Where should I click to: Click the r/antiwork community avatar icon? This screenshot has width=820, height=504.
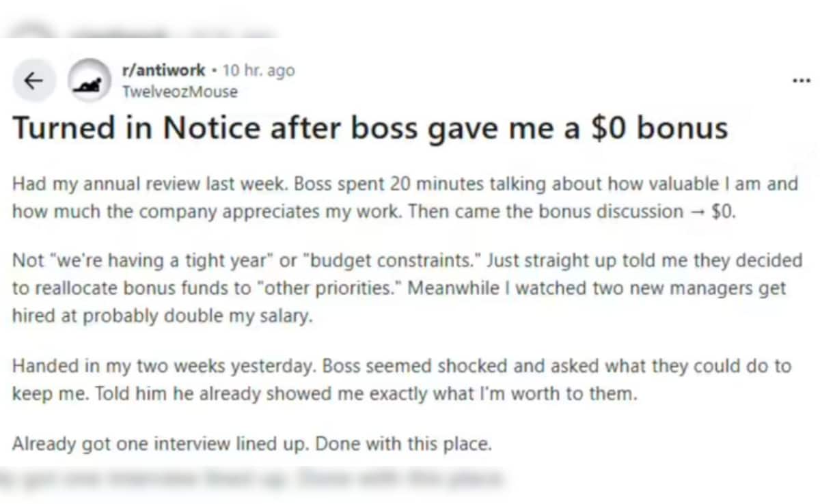[89, 81]
